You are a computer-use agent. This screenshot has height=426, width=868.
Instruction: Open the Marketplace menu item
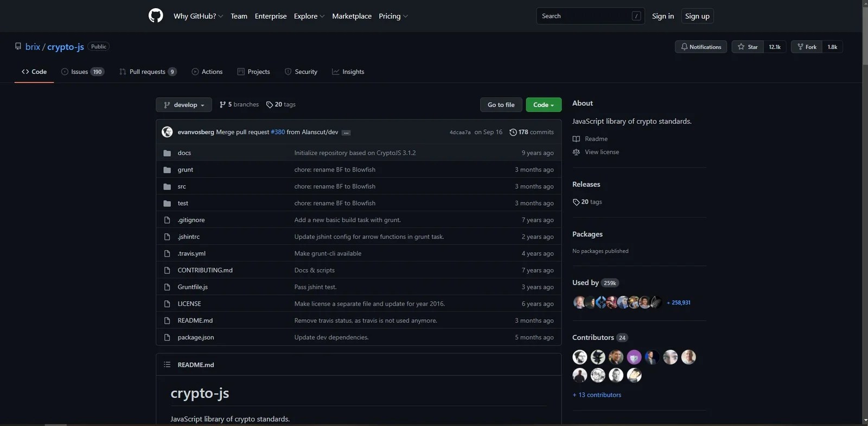pos(352,16)
